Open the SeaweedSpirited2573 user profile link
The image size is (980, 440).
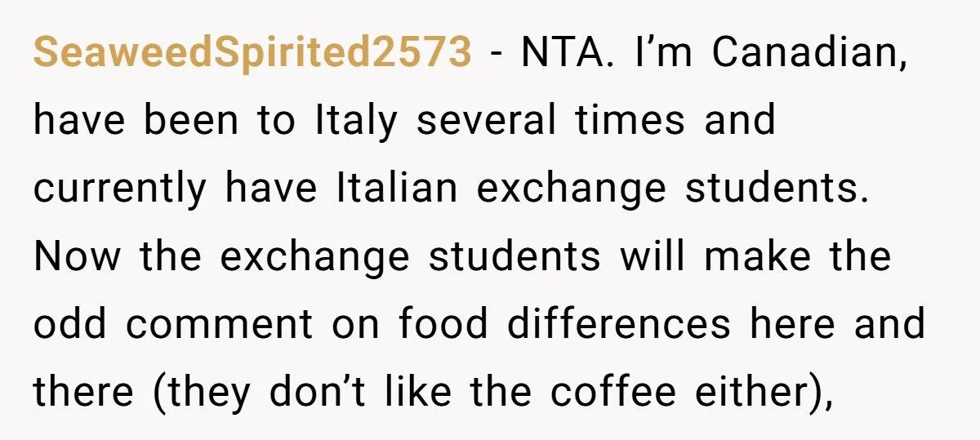[x=252, y=53]
